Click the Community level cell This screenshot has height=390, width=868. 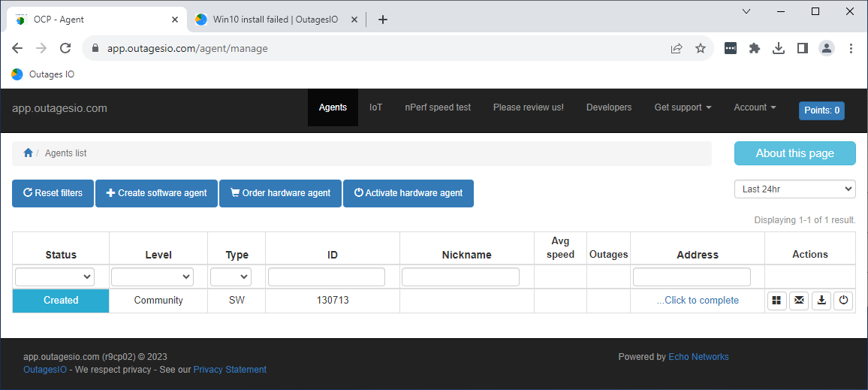158,301
